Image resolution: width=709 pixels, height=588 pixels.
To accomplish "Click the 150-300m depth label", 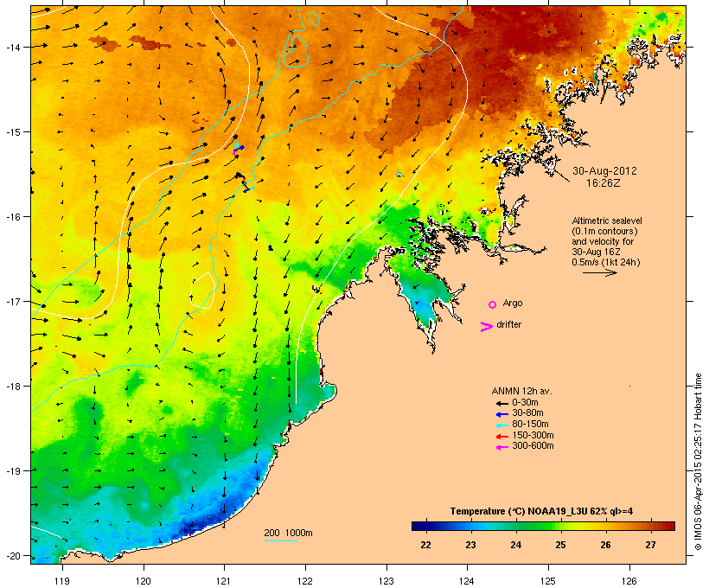I will 533,435.
